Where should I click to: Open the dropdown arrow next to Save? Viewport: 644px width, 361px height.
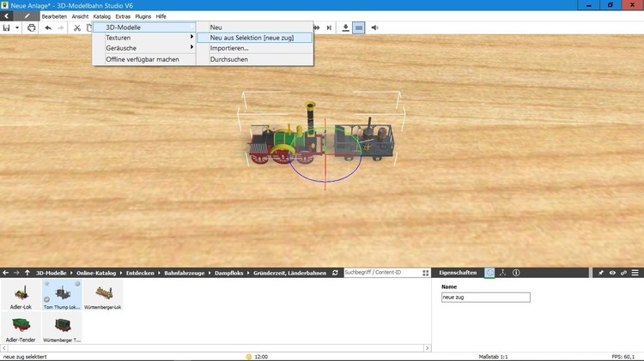point(17,28)
